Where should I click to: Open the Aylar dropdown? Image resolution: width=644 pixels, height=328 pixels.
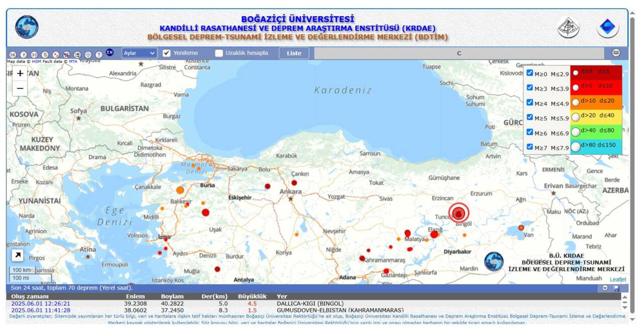coord(139,53)
